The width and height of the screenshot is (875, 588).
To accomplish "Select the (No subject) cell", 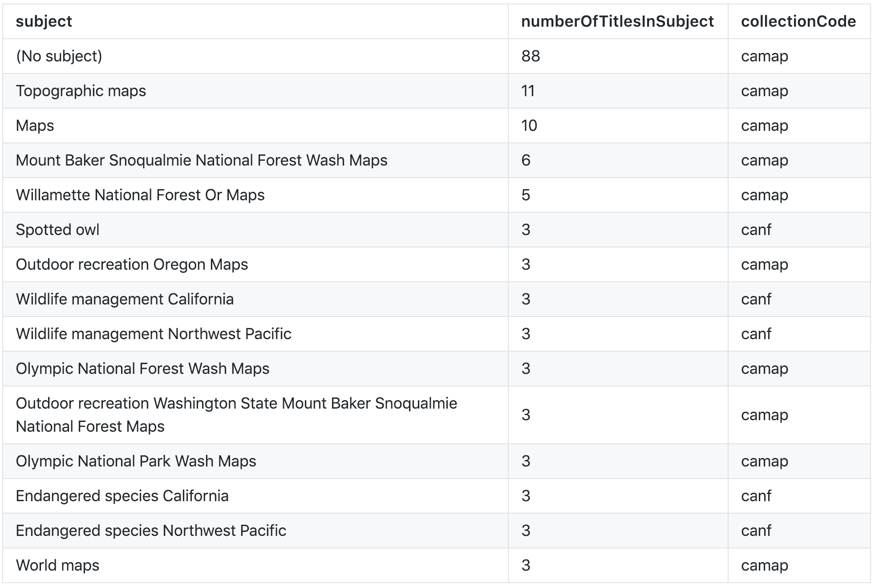I will point(59,56).
